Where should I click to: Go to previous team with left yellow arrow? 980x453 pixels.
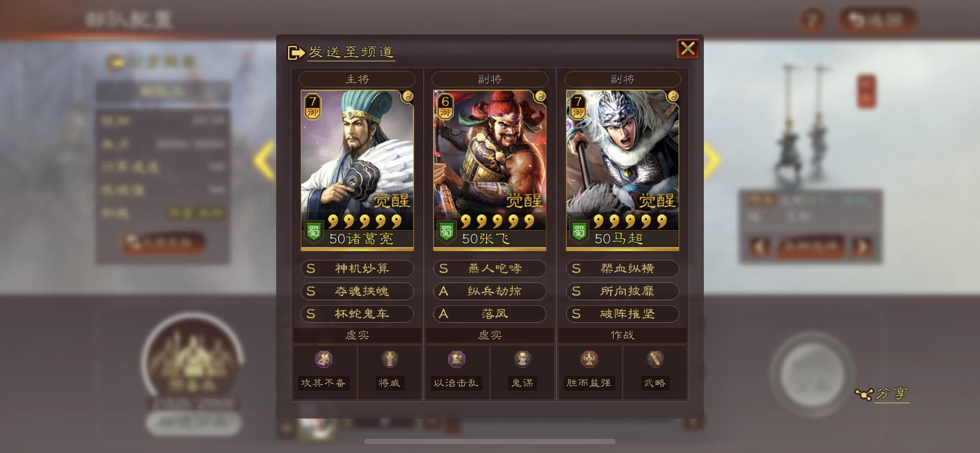pyautogui.click(x=264, y=161)
